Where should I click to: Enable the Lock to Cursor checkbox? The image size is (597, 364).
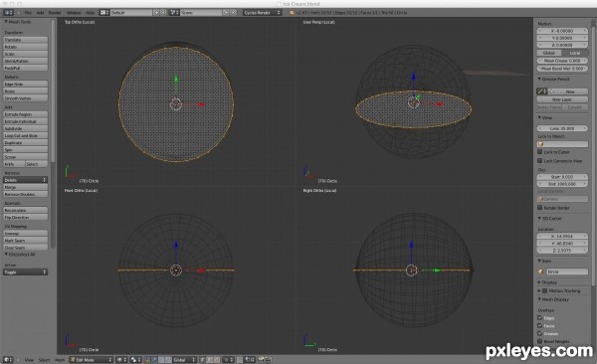pos(540,152)
